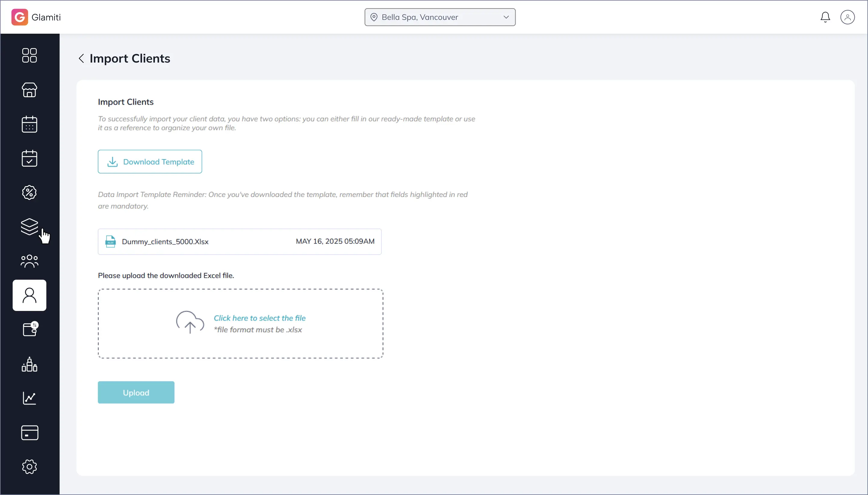This screenshot has height=495, width=868.
Task: Open the percent discount badge icon
Action: click(x=29, y=193)
